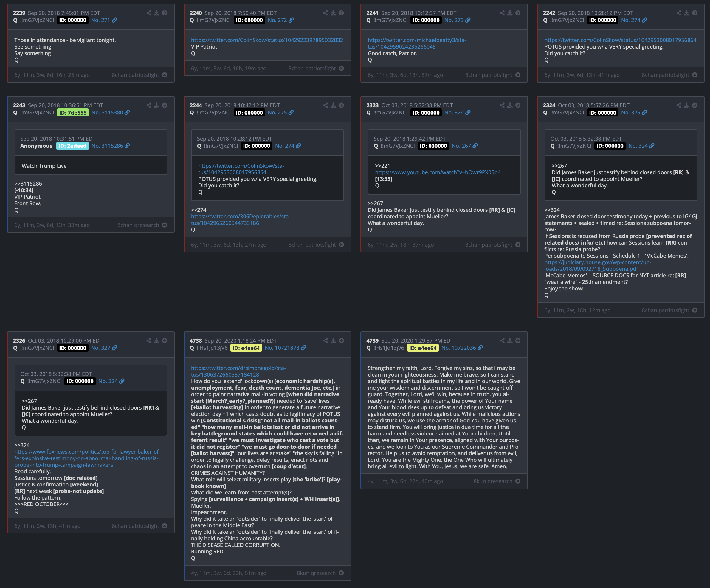Open post 2242 via arrow icon

[695, 13]
